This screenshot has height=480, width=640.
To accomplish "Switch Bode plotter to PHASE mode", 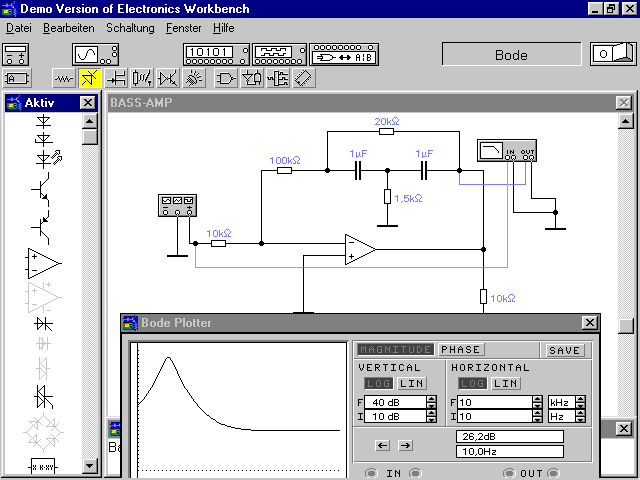I will click(460, 350).
